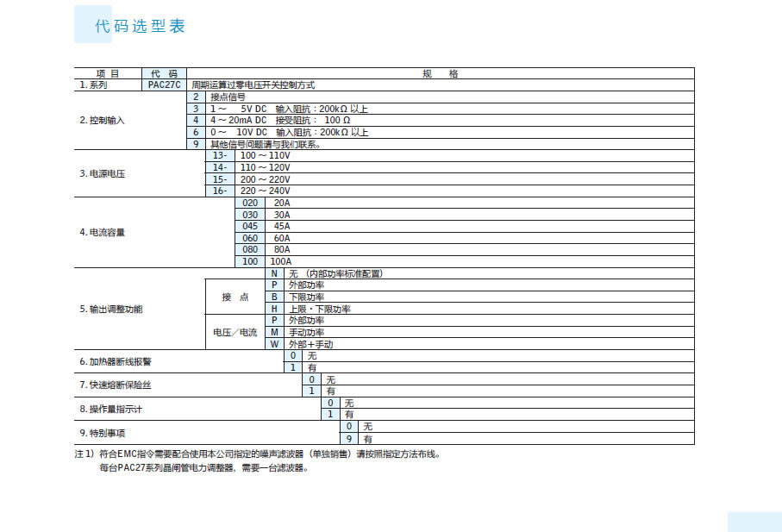Select the 接点信号 entry
782x532 pixels.
pos(228,97)
